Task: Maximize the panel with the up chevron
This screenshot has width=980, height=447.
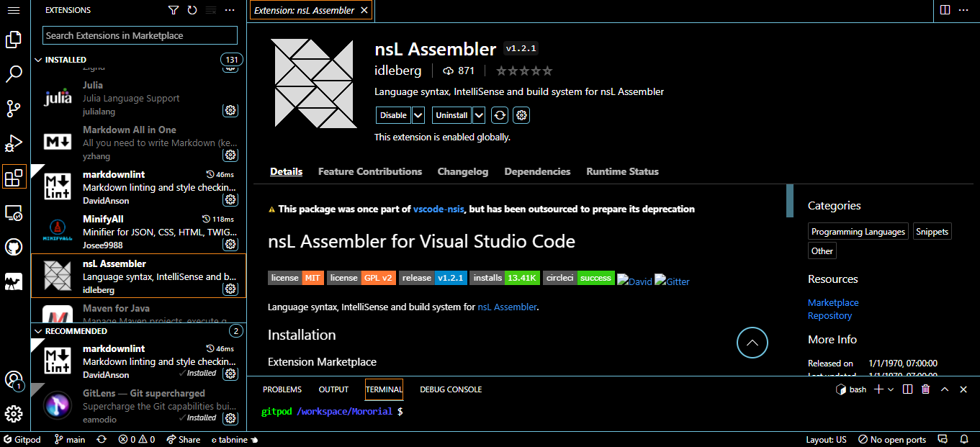Action: pyautogui.click(x=945, y=389)
